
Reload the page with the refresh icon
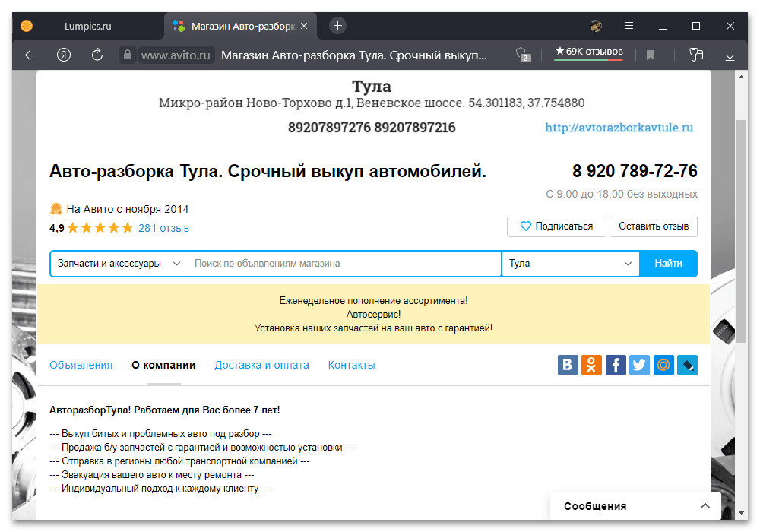pos(97,55)
